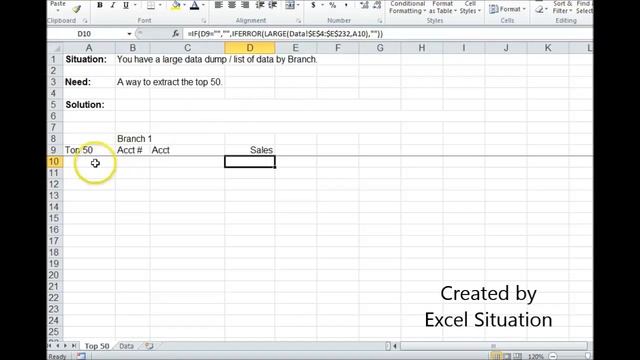Image resolution: width=640 pixels, height=360 pixels.
Task: Expand the Alignment dialog launcher
Action: coord(298,21)
